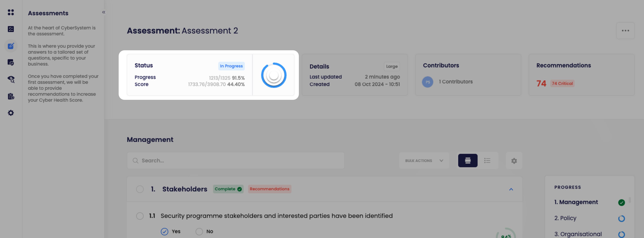Click the question 1.1 text
Image resolution: width=644 pixels, height=238 pixels.
276,216
